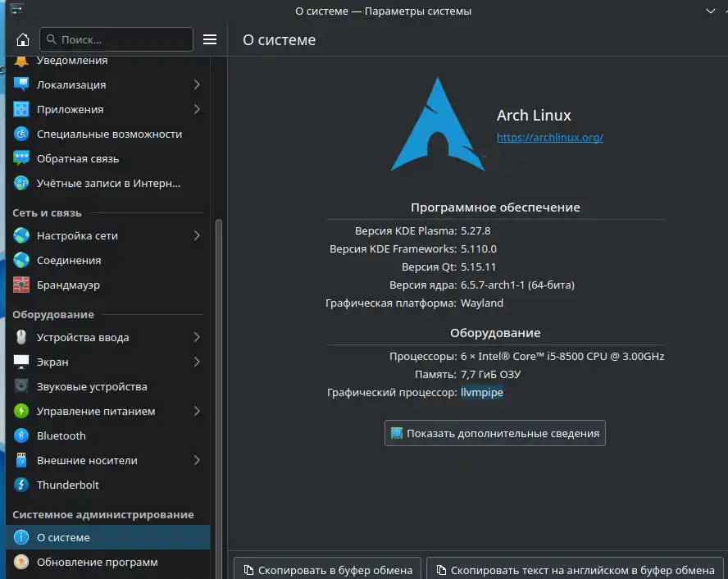Click the Специальные возможности accessibility icon
Viewport: 728px width, 579px height.
pos(21,134)
